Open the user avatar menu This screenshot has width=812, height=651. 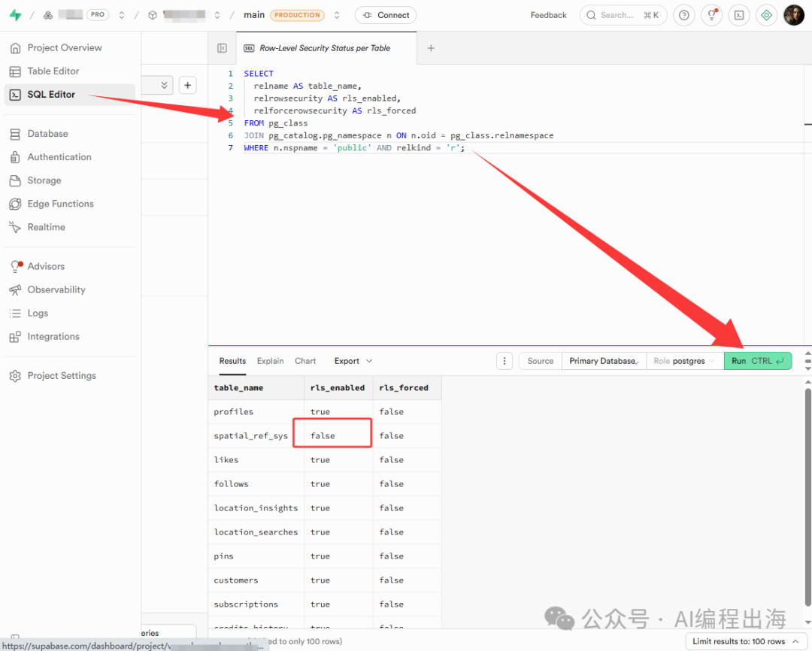point(793,15)
